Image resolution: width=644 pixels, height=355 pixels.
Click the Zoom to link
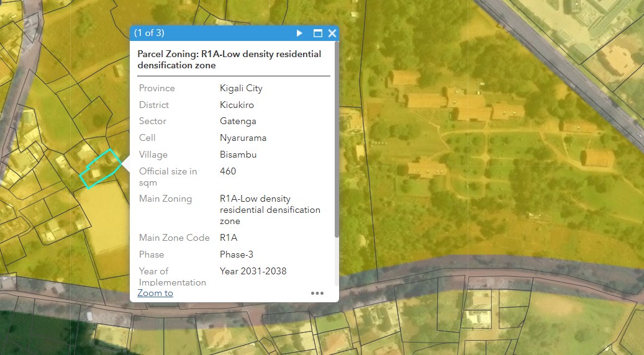(155, 293)
